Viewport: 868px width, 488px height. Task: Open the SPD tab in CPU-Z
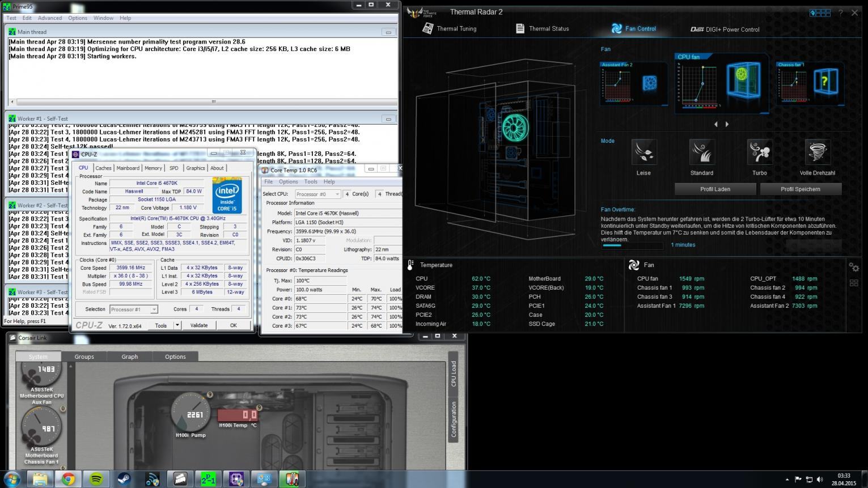tap(174, 168)
